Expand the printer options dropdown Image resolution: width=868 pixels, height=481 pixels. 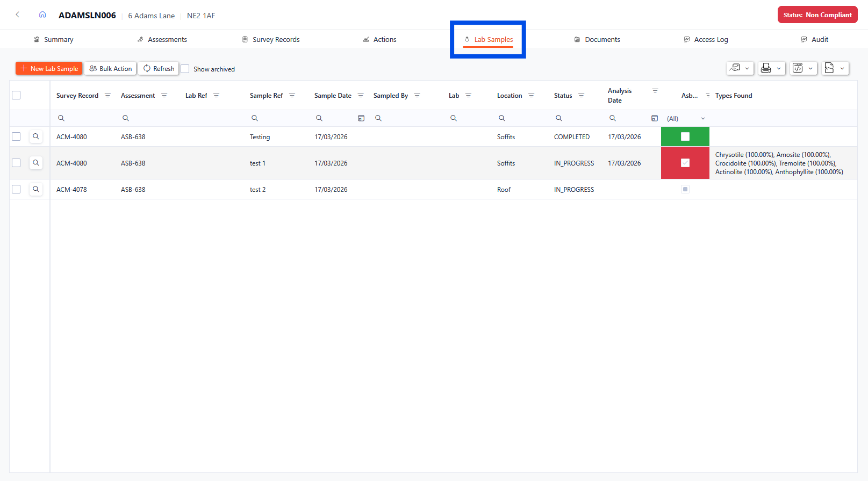coord(771,68)
